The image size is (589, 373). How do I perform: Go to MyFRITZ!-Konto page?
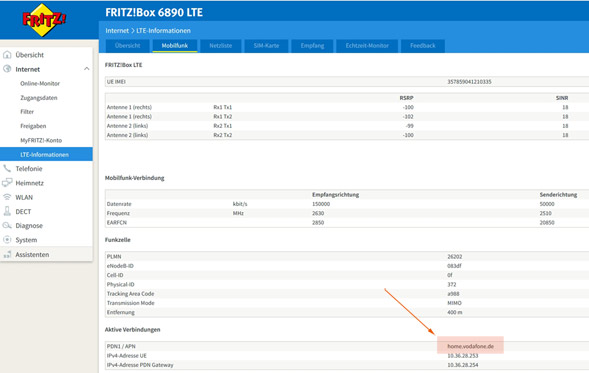point(41,140)
